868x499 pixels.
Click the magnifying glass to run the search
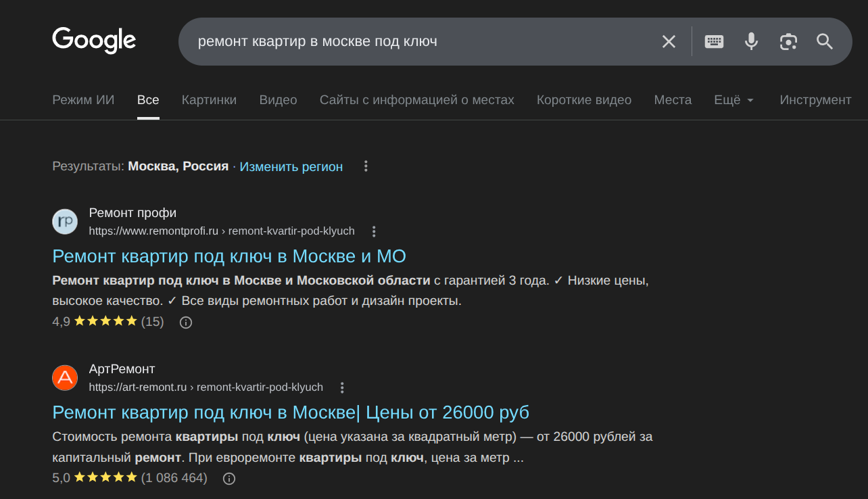pyautogui.click(x=824, y=41)
